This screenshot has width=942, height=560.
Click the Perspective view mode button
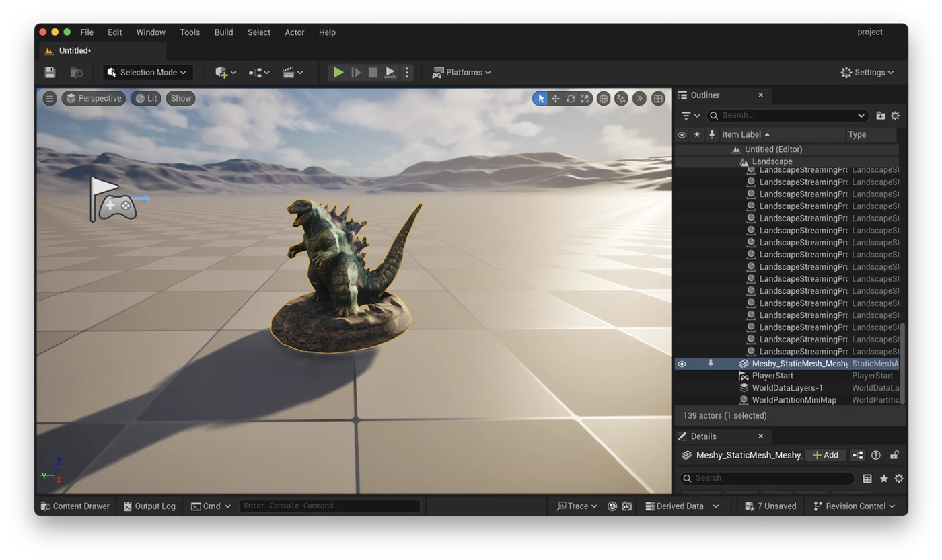[x=94, y=98]
